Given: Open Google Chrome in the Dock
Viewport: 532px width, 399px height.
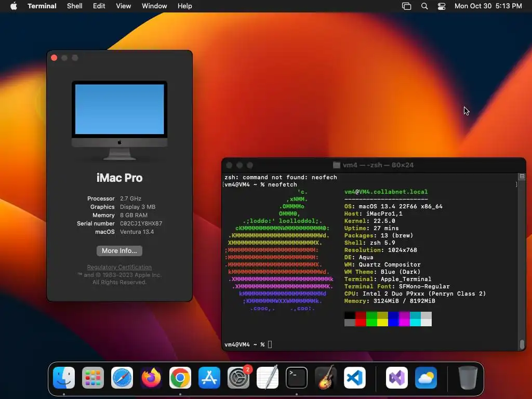Looking at the screenshot, I should (x=180, y=378).
